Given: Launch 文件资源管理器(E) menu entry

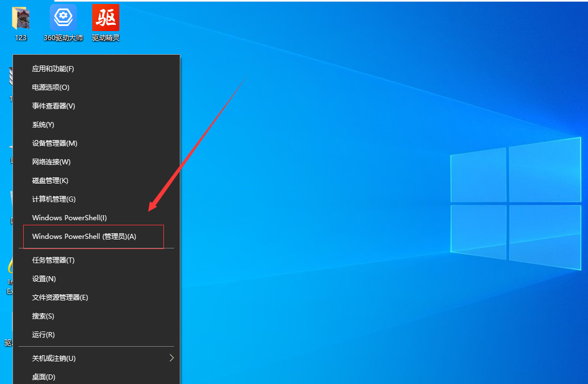Looking at the screenshot, I should point(60,298).
